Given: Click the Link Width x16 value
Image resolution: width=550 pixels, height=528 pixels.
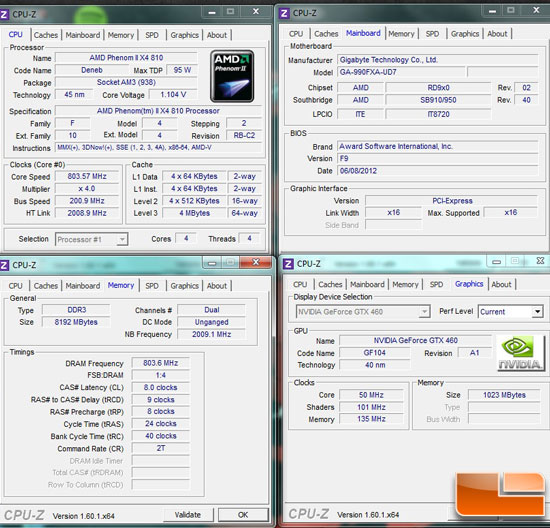Looking at the screenshot, I should tap(394, 213).
